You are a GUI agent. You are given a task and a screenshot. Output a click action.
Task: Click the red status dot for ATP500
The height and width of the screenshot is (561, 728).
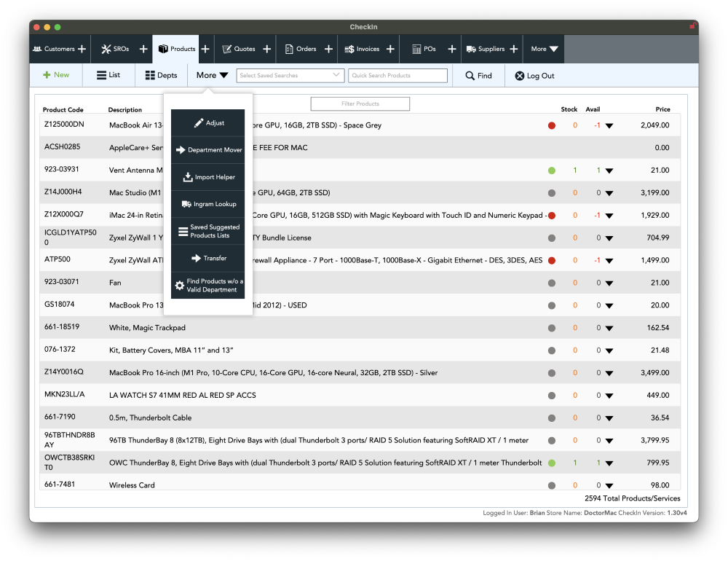pos(552,261)
